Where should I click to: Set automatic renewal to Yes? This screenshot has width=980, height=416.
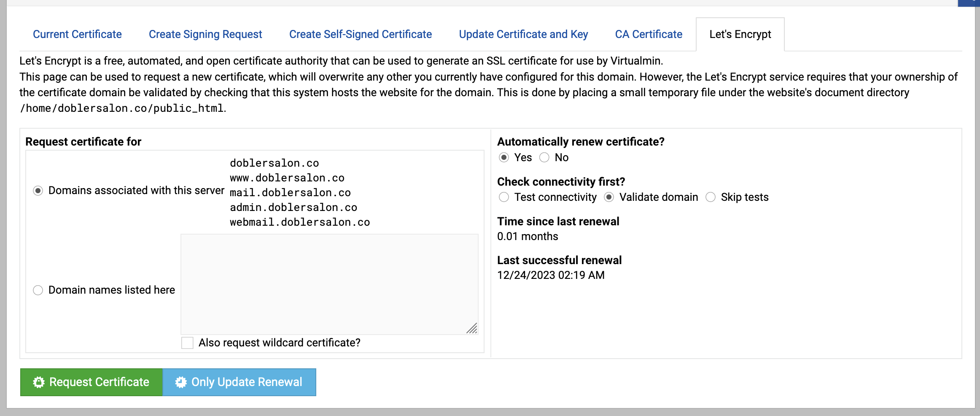[x=503, y=157]
